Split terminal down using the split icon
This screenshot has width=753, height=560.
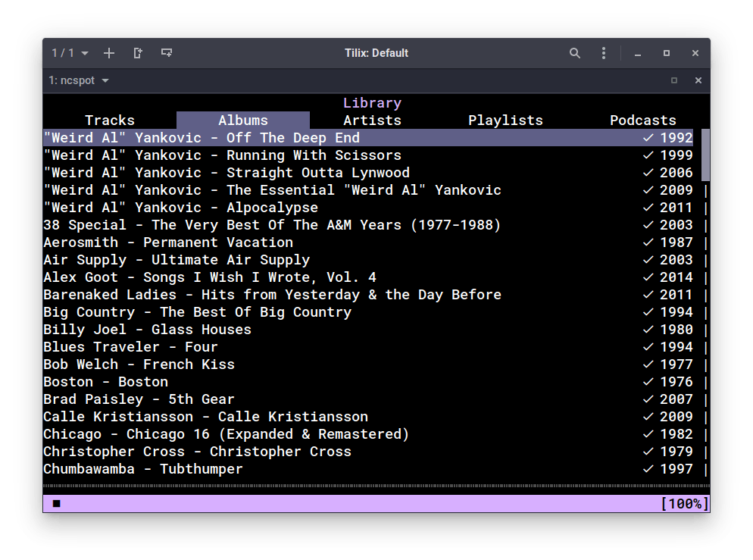166,53
